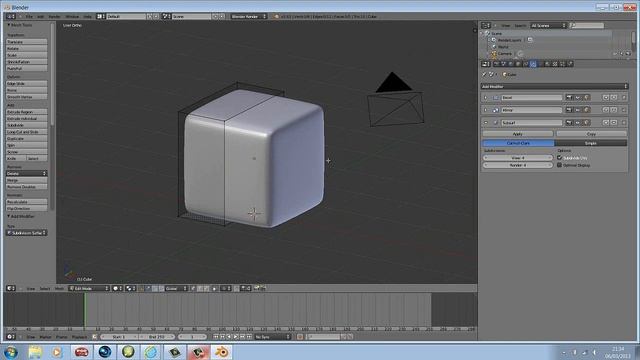This screenshot has height=360, width=640.
Task: Expand the Mirror modifier panel
Action: point(485,110)
